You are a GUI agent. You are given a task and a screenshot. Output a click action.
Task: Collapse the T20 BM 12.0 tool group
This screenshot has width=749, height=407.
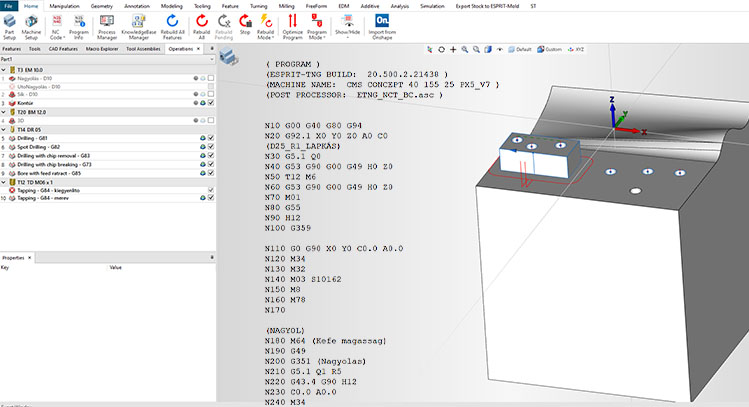click(4, 112)
